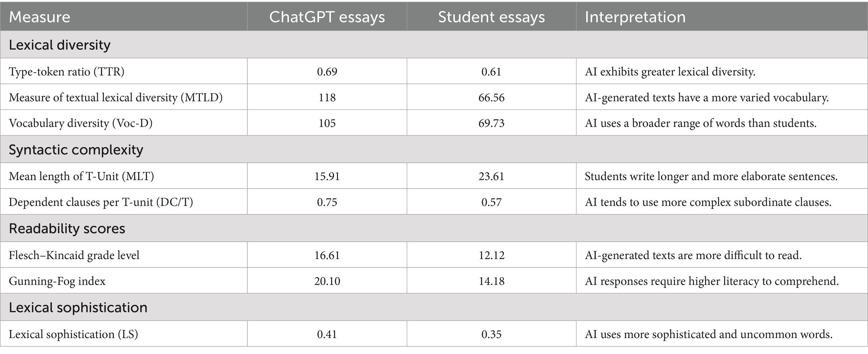This screenshot has height=354, width=868.
Task: Click the Lexical sophistication section heading
Action: [x=78, y=308]
